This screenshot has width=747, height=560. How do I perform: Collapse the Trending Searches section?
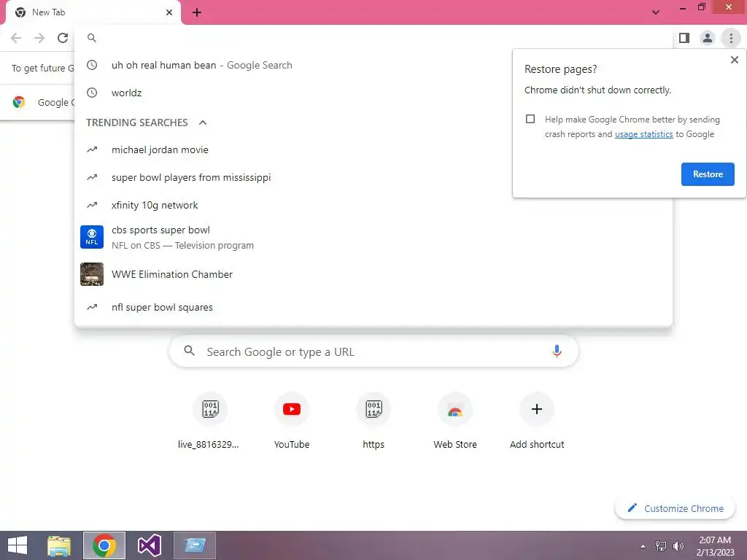pyautogui.click(x=203, y=122)
